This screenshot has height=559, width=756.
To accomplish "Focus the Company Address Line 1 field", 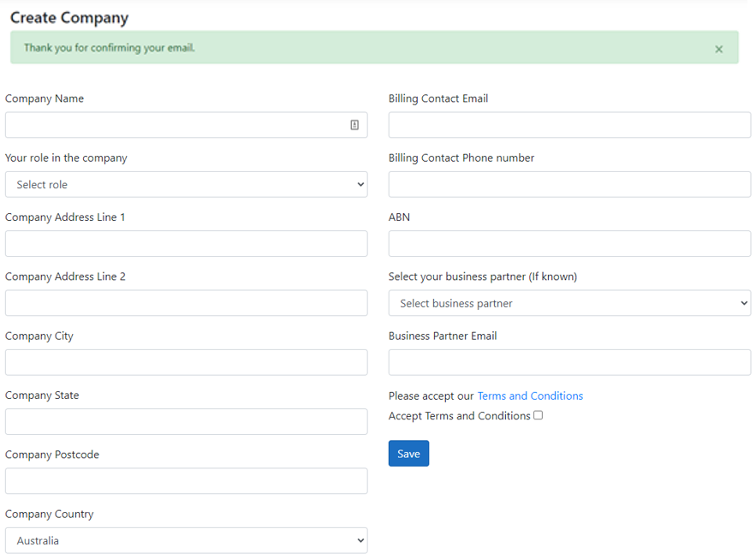I will 186,243.
